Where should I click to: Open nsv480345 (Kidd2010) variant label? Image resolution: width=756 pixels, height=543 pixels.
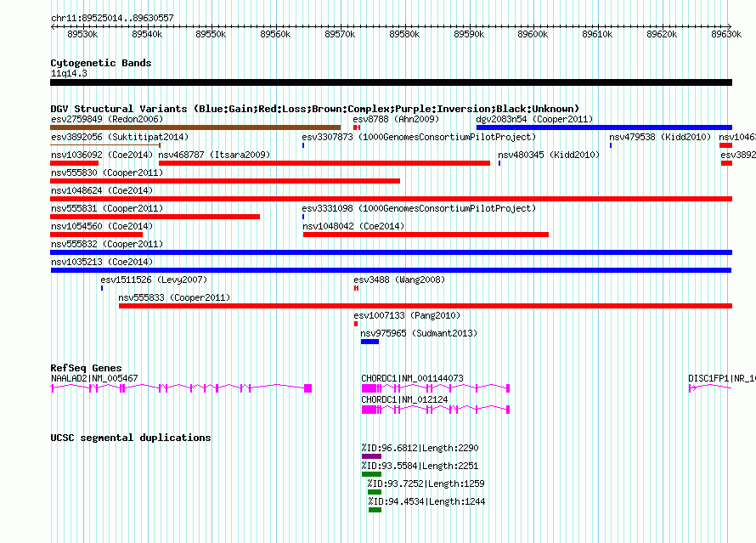tap(549, 155)
